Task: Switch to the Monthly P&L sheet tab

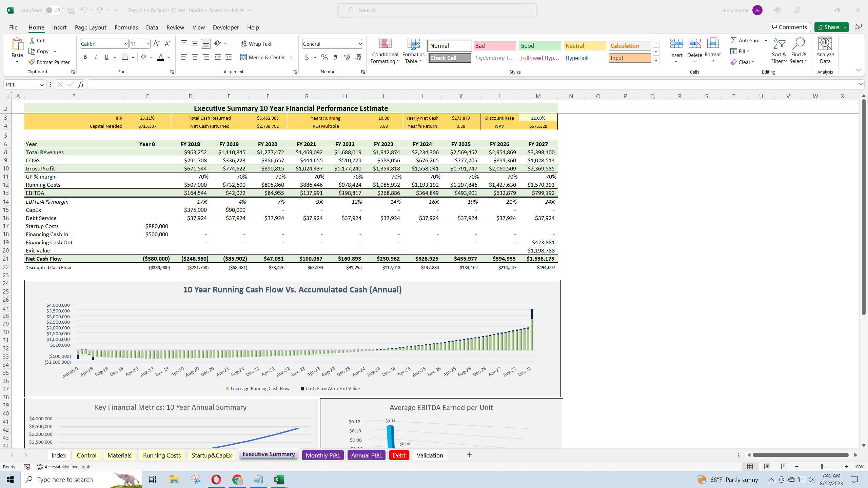Action: 322,455
